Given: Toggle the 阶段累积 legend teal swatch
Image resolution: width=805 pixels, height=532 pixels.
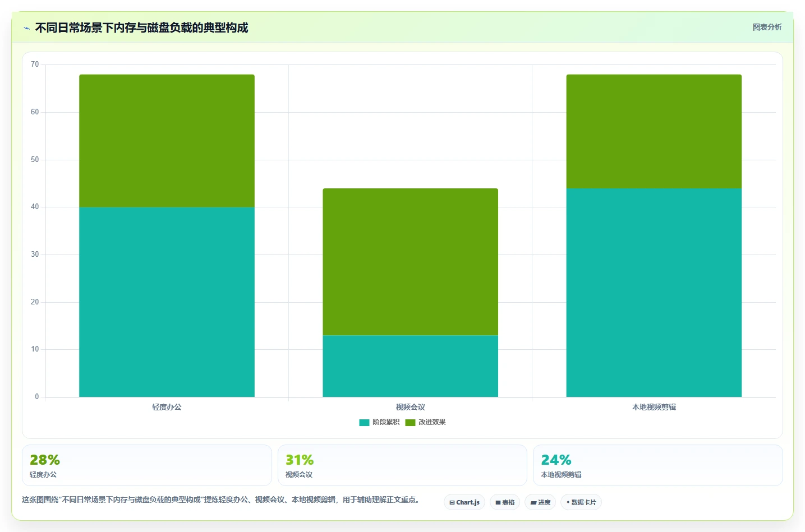Looking at the screenshot, I should click(x=364, y=422).
